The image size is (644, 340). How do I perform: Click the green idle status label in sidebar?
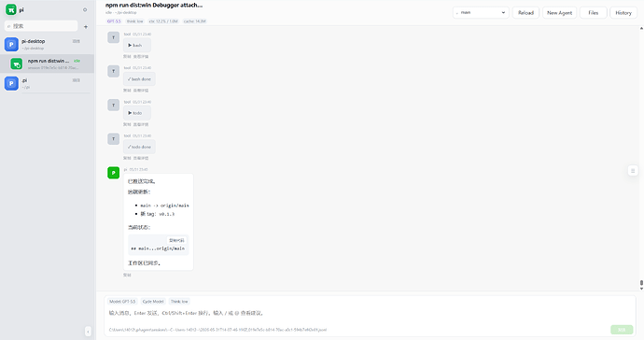(x=77, y=61)
